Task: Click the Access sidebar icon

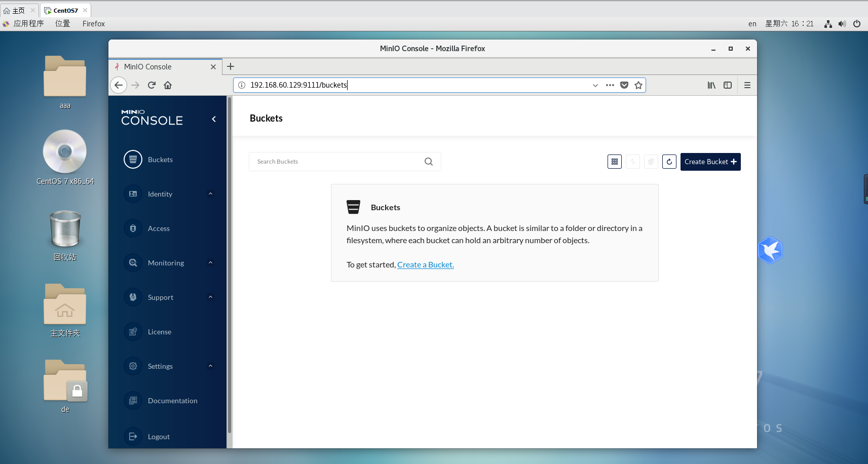Action: coord(133,228)
